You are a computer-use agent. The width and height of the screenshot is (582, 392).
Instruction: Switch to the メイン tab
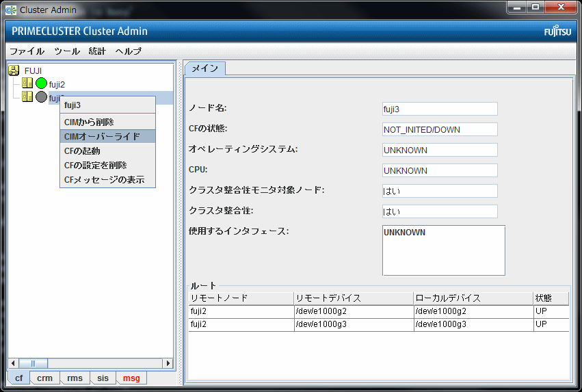[x=205, y=68]
